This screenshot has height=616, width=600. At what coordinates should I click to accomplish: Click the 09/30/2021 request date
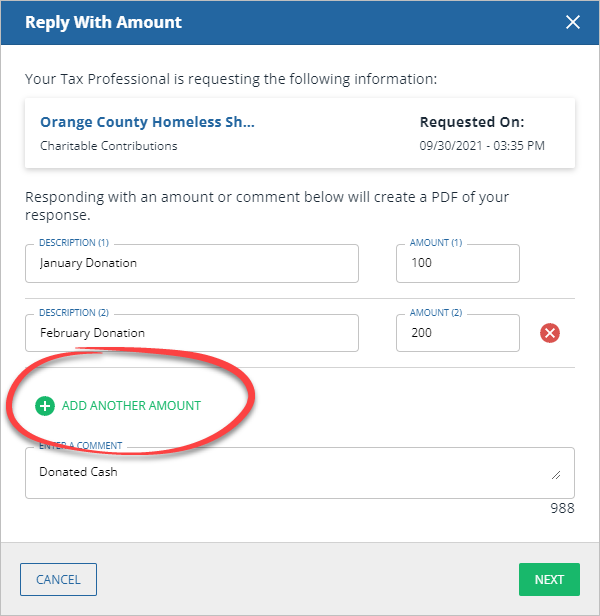point(481,146)
